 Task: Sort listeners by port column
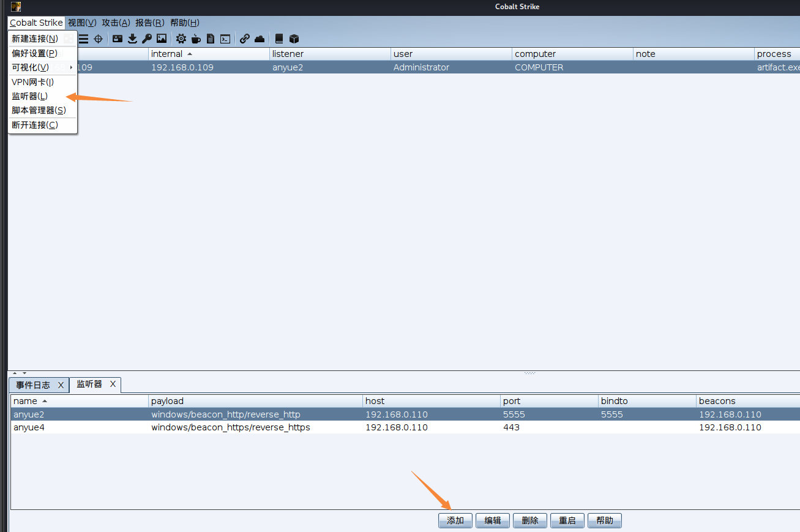(549, 401)
